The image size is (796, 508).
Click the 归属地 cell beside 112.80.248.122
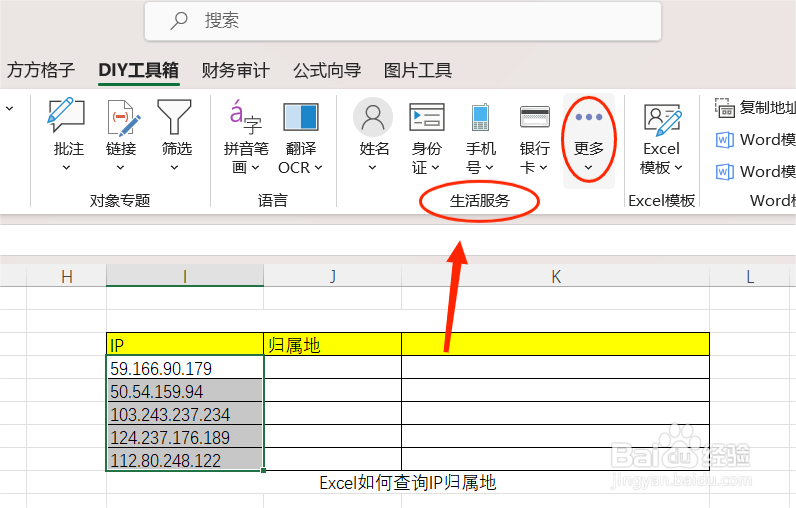click(333, 459)
